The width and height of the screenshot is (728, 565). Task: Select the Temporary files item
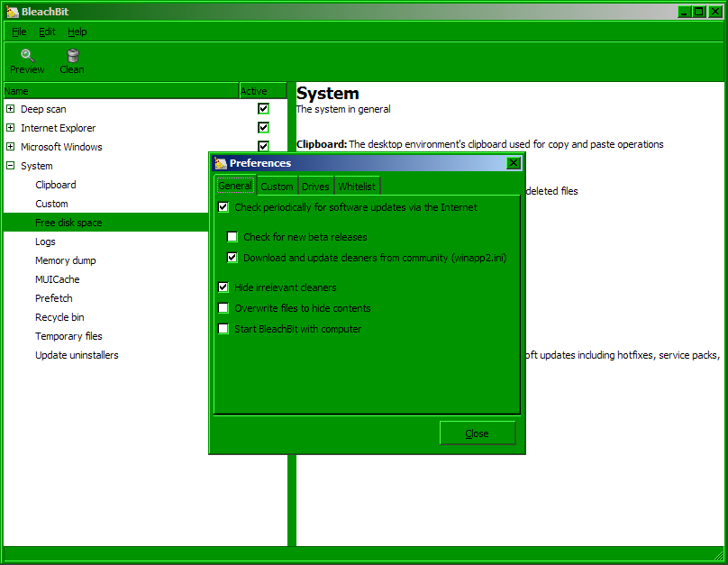click(x=68, y=336)
